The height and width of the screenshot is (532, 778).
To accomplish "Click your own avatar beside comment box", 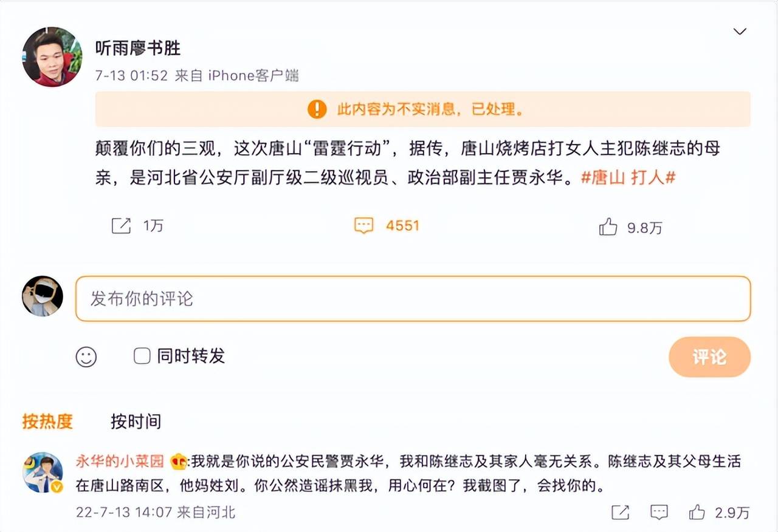I will (x=43, y=296).
